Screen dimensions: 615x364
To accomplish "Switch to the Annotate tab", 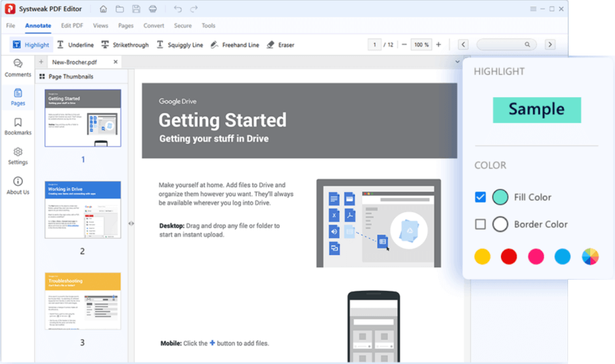I will click(x=38, y=25).
